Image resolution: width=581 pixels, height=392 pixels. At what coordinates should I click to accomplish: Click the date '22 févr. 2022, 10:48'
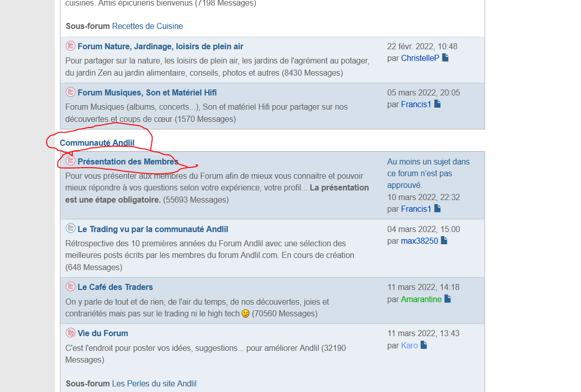point(422,47)
